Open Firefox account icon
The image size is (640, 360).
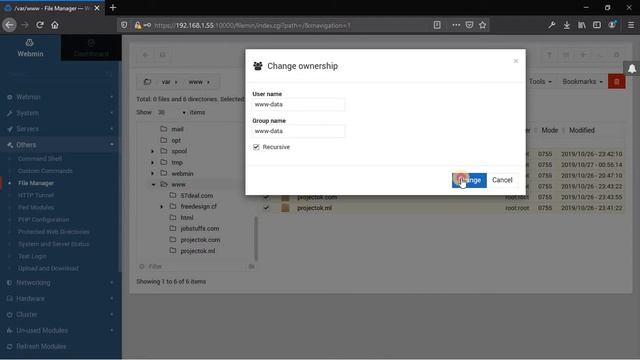pos(612,25)
